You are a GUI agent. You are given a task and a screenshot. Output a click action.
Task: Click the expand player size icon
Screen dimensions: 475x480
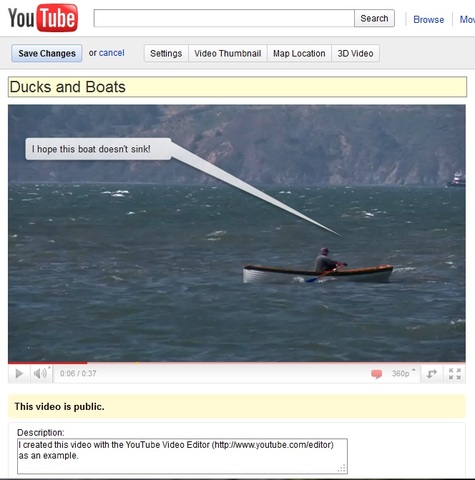click(x=432, y=374)
